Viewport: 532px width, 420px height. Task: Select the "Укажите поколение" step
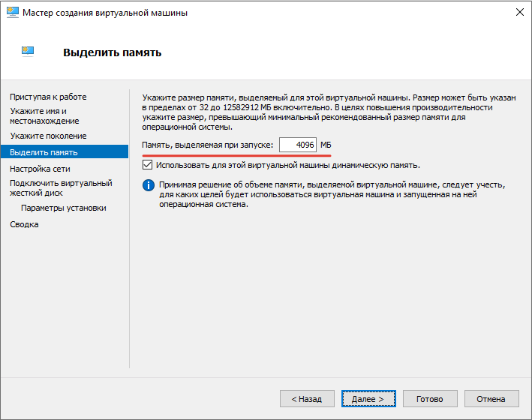pyautogui.click(x=48, y=136)
